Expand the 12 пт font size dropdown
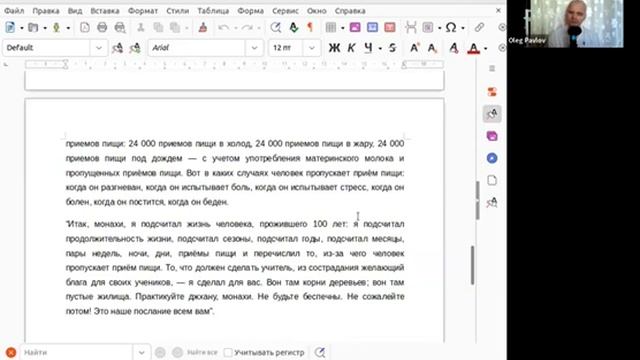This screenshot has width=640, height=360. [x=312, y=48]
